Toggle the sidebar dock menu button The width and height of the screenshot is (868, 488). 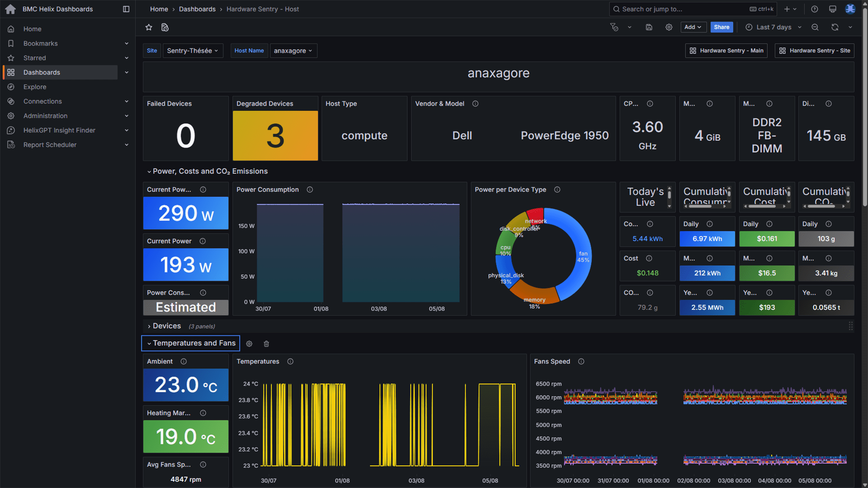point(126,9)
